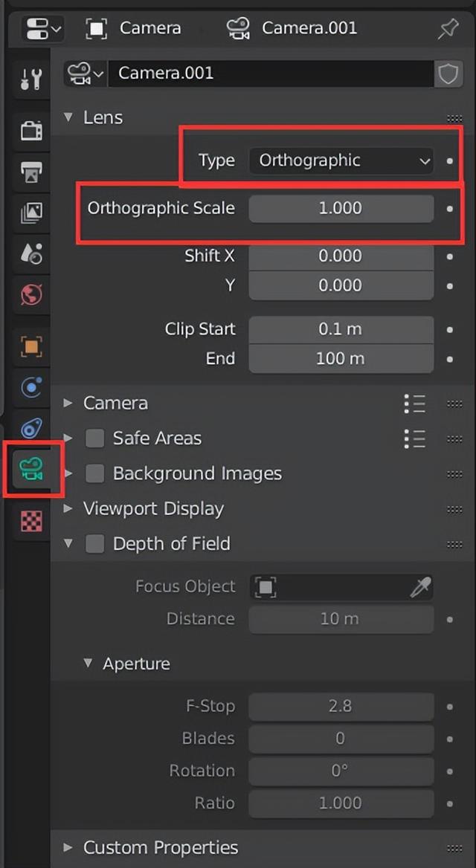This screenshot has width=476, height=868.
Task: Open the View Layer properties tab
Action: (x=31, y=213)
